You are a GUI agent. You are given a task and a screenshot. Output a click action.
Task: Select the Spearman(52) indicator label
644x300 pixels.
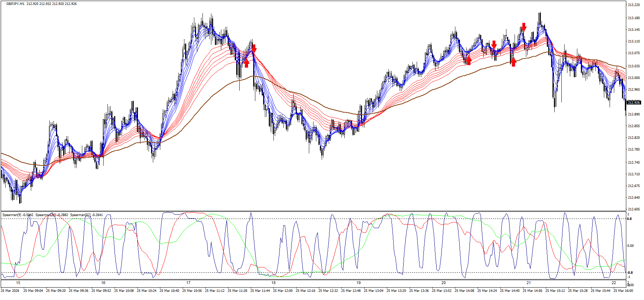click(87, 215)
